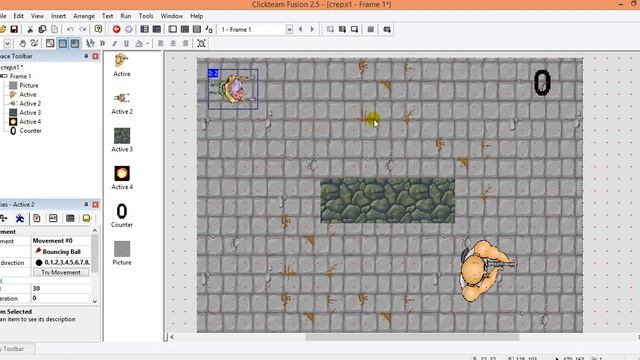This screenshot has width=640, height=360.
Task: Click the Redo arrow icon
Action: tap(83, 29)
